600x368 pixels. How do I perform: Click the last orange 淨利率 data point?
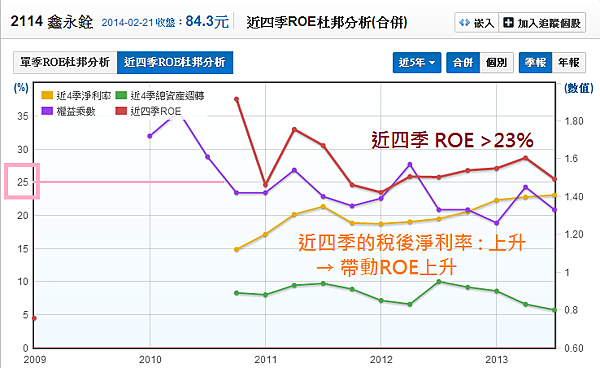[x=554, y=195]
